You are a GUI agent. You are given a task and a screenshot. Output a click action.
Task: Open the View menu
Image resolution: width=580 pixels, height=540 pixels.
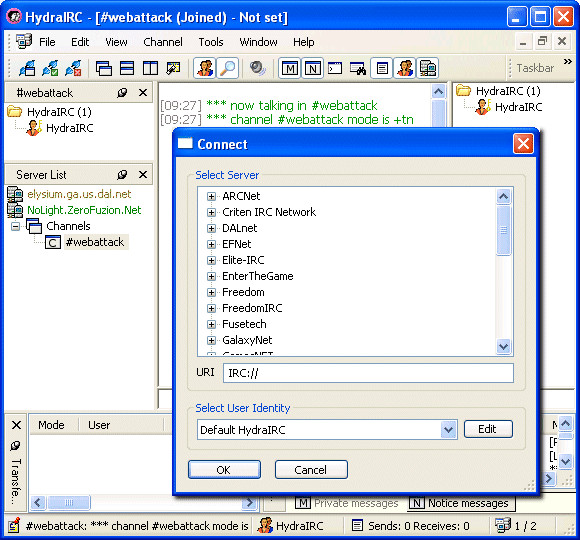pos(116,42)
